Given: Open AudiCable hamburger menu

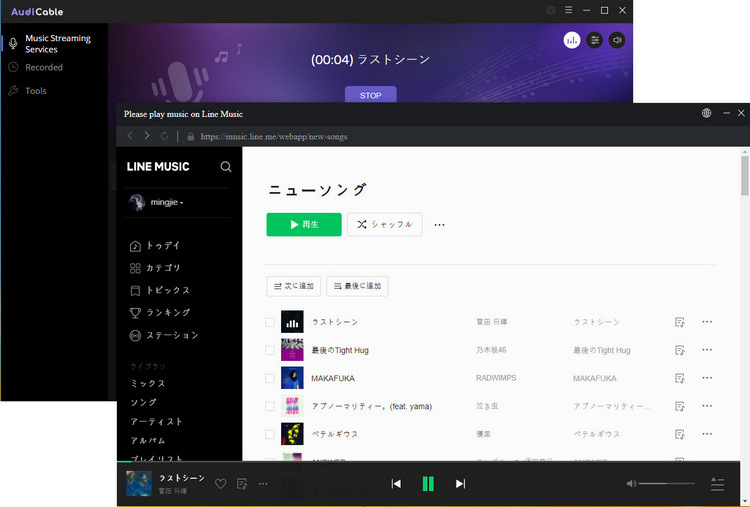Looking at the screenshot, I should tap(568, 10).
